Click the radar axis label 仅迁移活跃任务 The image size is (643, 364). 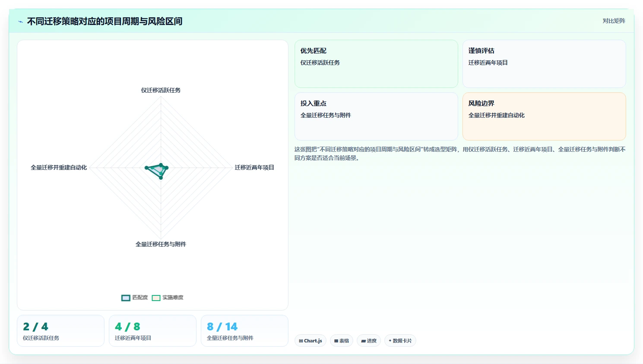161,90
